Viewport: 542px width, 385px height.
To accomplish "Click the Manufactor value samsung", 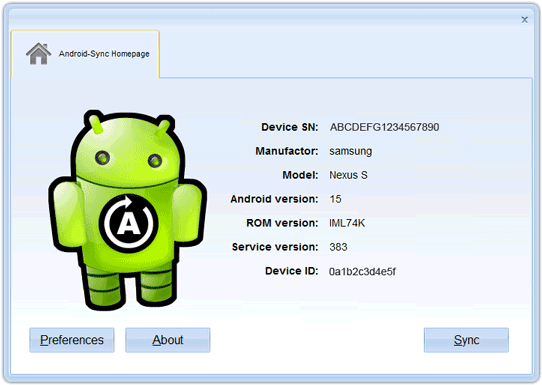I will [x=351, y=151].
